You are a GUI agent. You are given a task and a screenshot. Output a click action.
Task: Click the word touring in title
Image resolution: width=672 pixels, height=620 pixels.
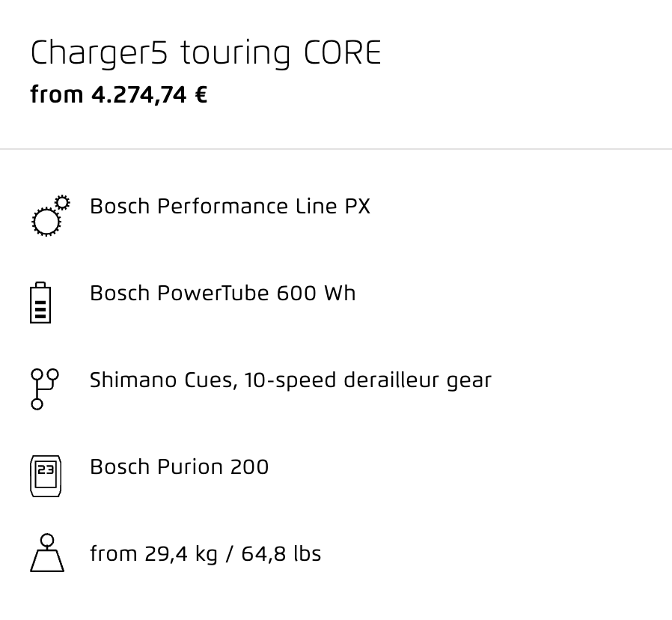235,54
